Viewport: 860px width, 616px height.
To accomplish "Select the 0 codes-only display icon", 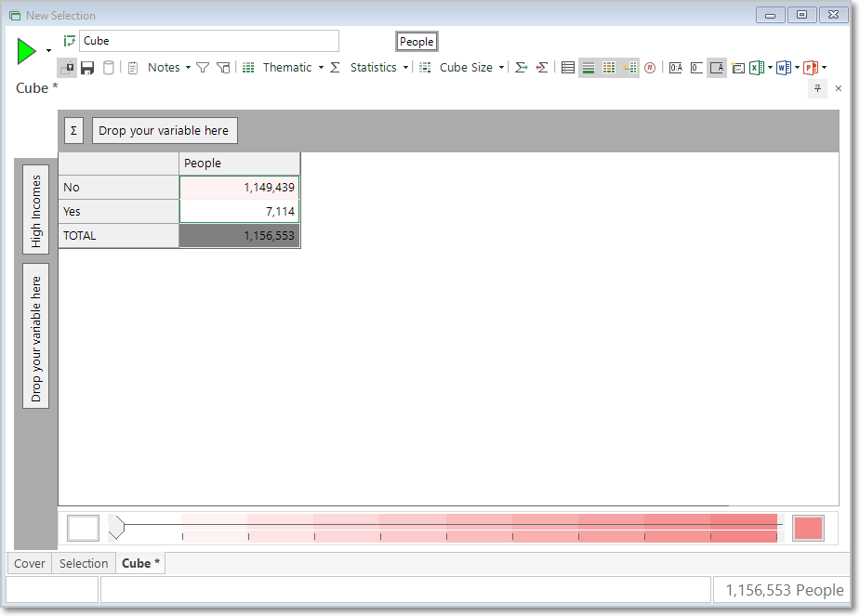I will pyautogui.click(x=696, y=68).
